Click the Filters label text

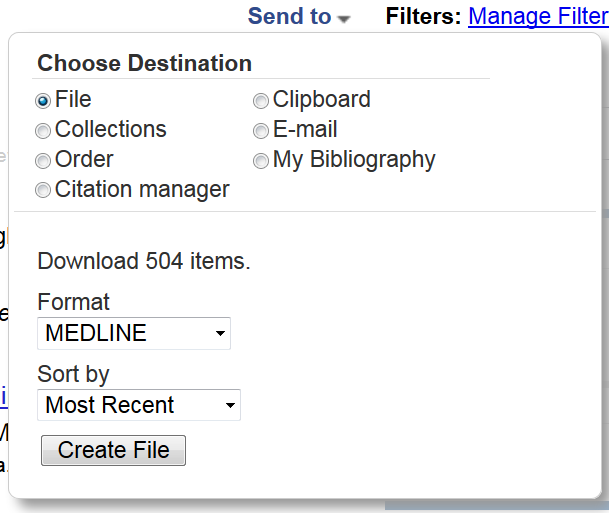coord(423,16)
